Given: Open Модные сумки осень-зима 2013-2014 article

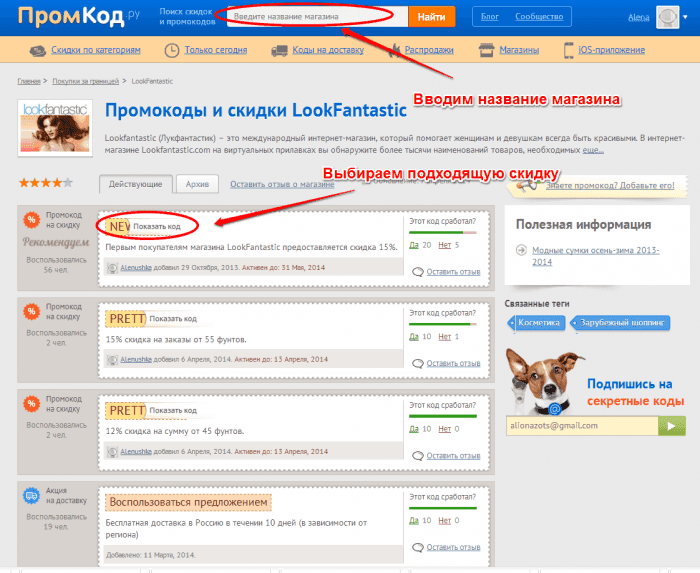Looking at the screenshot, I should click(x=596, y=256).
